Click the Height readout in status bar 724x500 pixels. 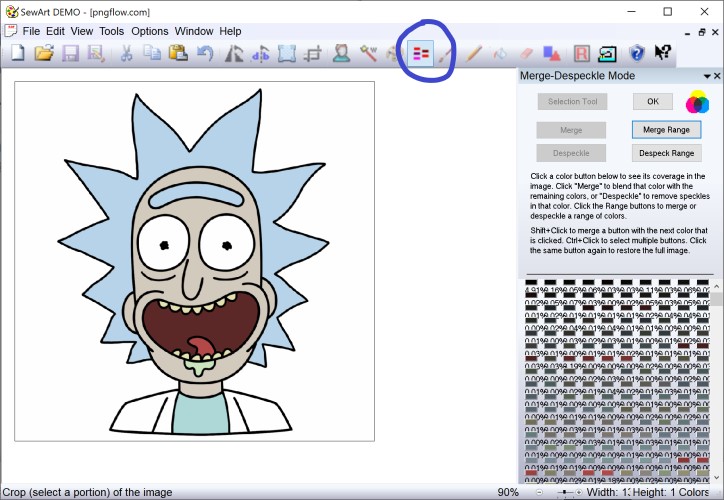click(654, 493)
